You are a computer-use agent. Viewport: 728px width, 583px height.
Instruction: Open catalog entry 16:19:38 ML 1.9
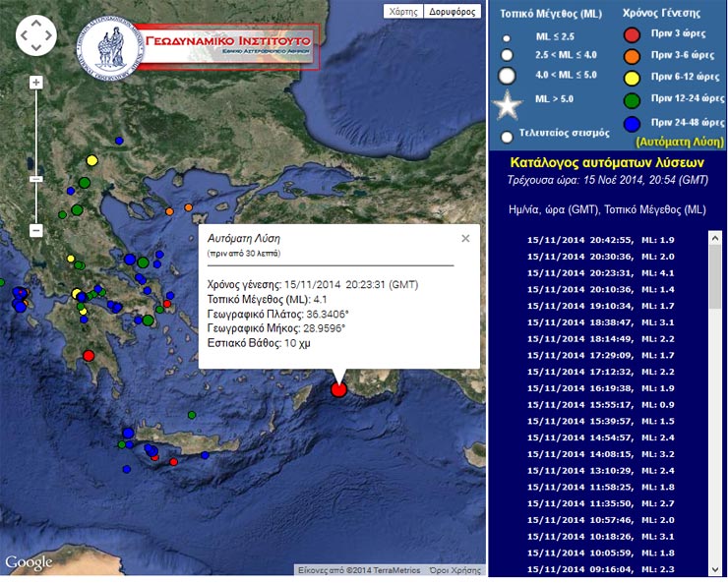pyautogui.click(x=601, y=388)
